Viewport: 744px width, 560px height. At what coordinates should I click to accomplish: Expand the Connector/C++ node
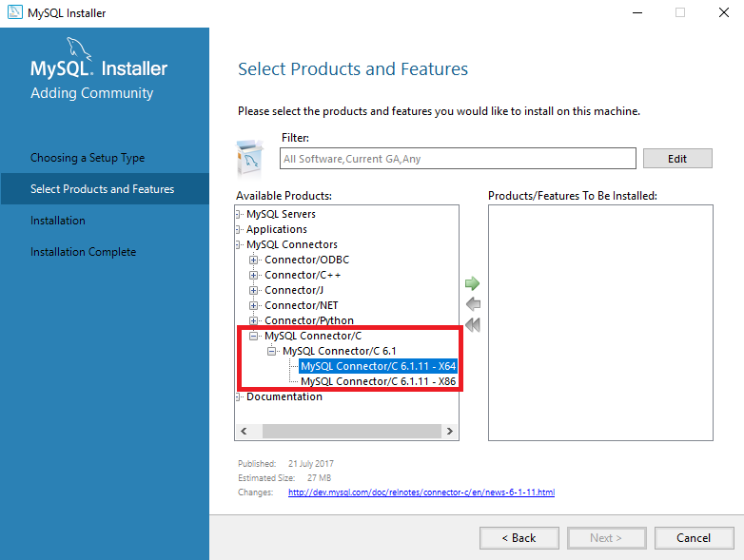tap(253, 275)
